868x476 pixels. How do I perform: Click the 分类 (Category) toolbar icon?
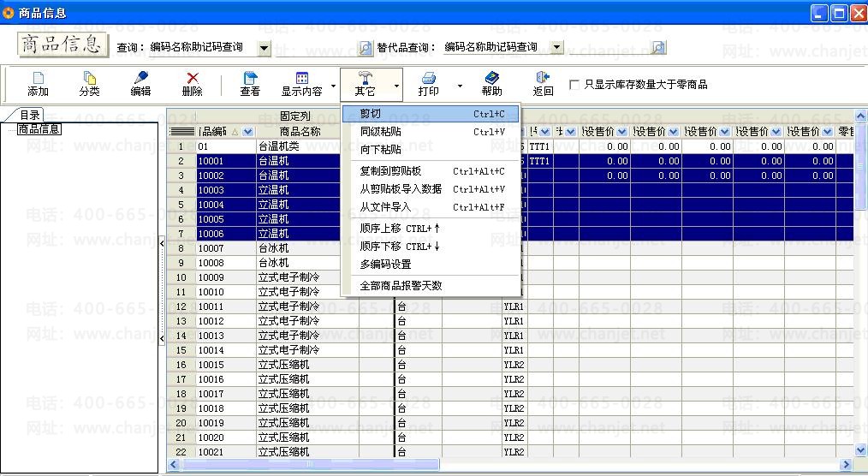89,84
